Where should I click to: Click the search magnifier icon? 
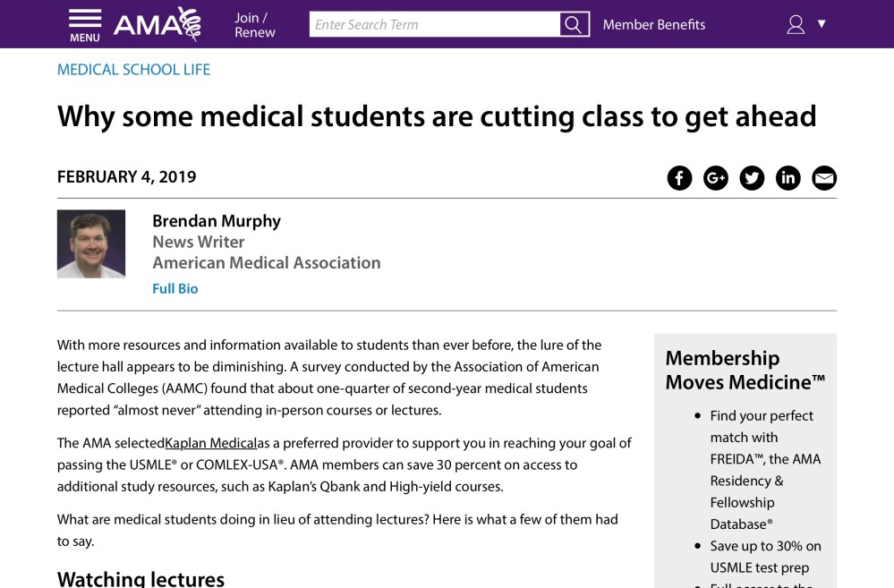click(575, 25)
